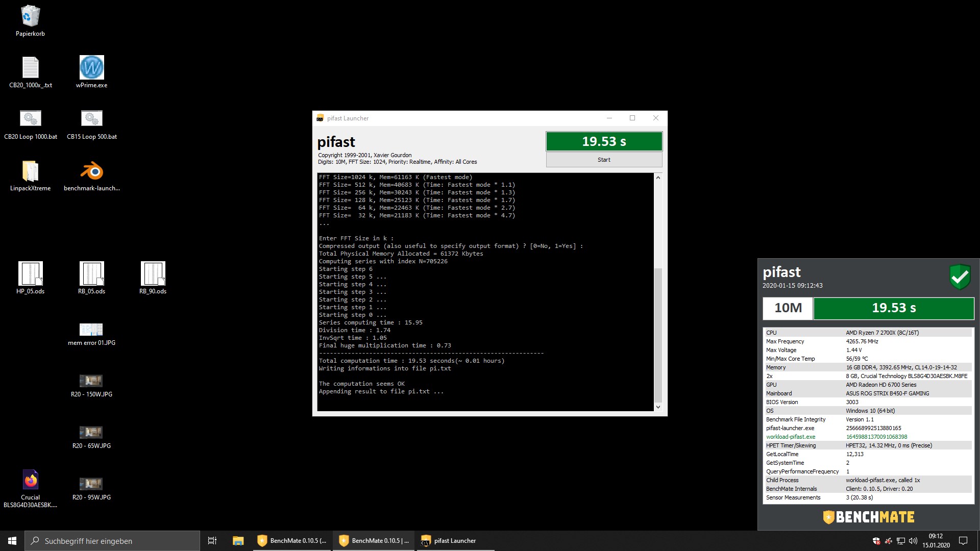Click the pifast Launcher title bar icon
The height and width of the screenshot is (551, 980).
[x=320, y=118]
